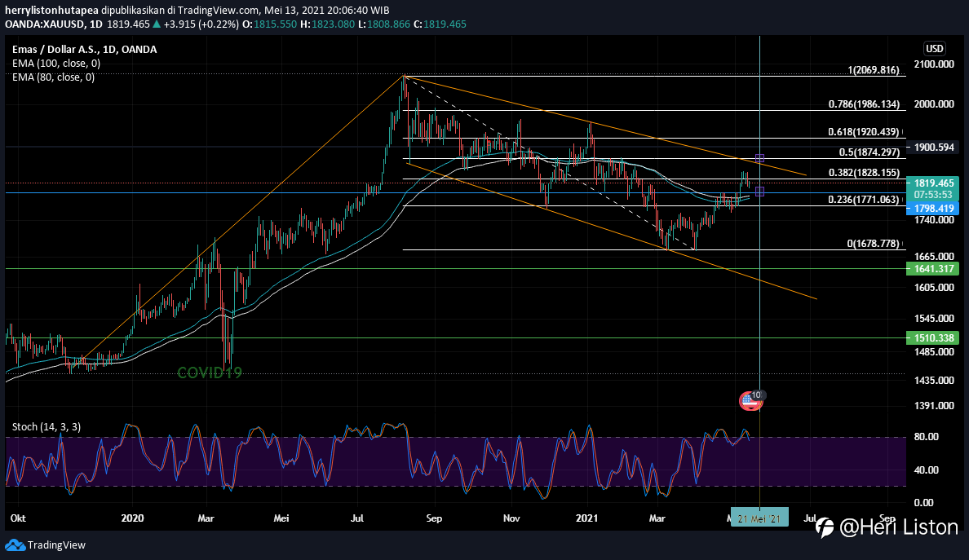
Task: Click the 0.236(1771.063) Fibonacci level label
Action: (864, 200)
